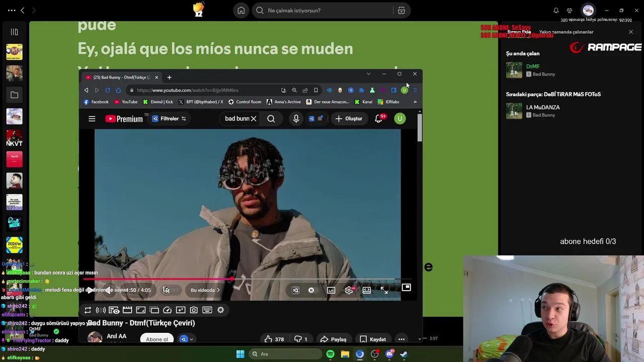Open YouTube player settings gear
This screenshot has width=644, height=362.
coord(349,290)
